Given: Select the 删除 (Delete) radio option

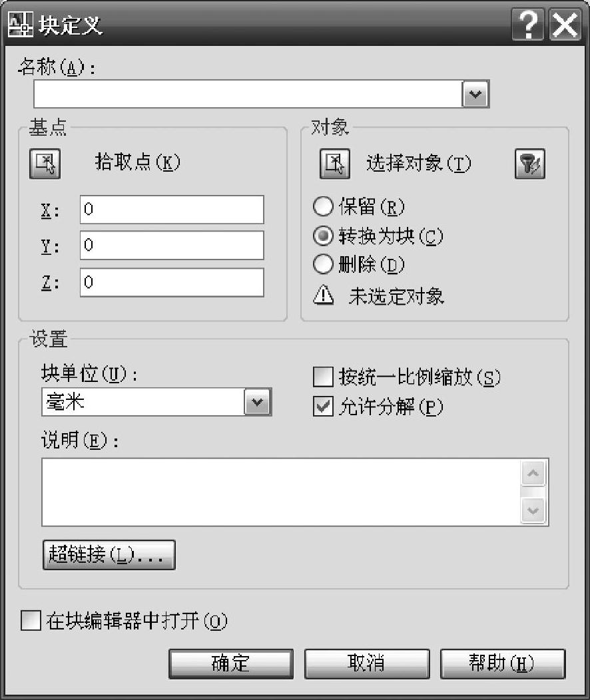Looking at the screenshot, I should coord(323,265).
